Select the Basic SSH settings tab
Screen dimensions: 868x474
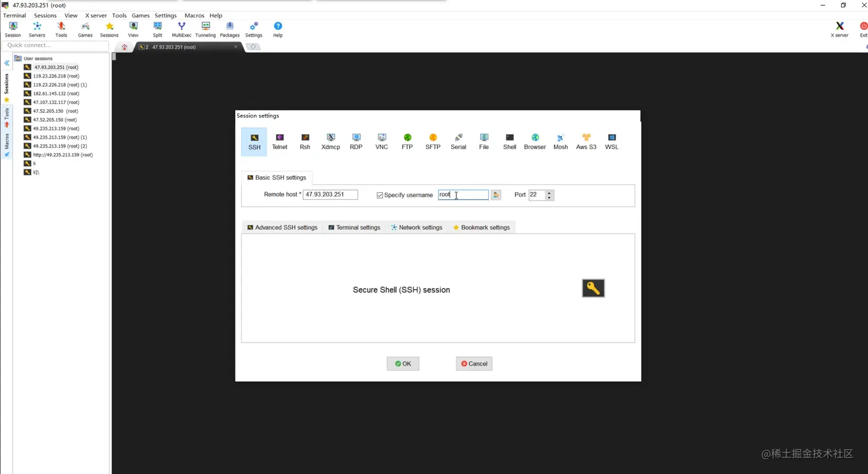(x=277, y=177)
